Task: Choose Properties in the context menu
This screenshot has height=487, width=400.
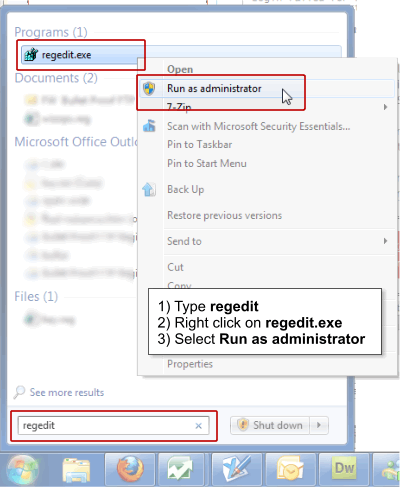Action: [x=190, y=364]
